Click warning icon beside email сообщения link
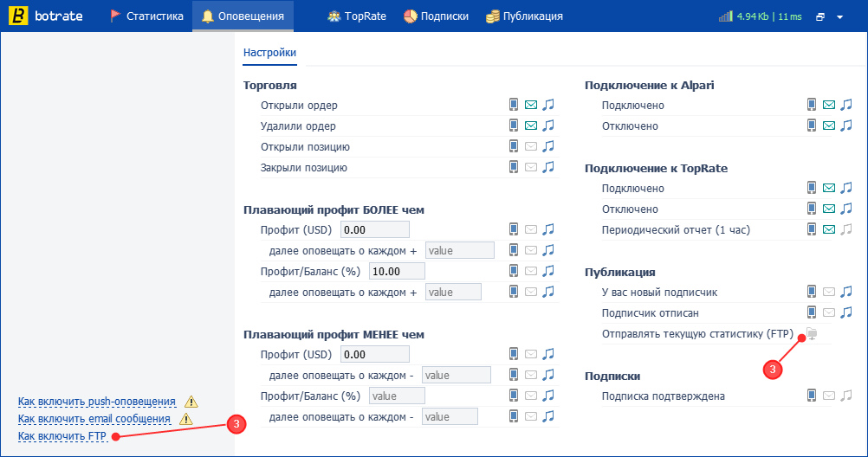868x457 pixels. (186, 419)
